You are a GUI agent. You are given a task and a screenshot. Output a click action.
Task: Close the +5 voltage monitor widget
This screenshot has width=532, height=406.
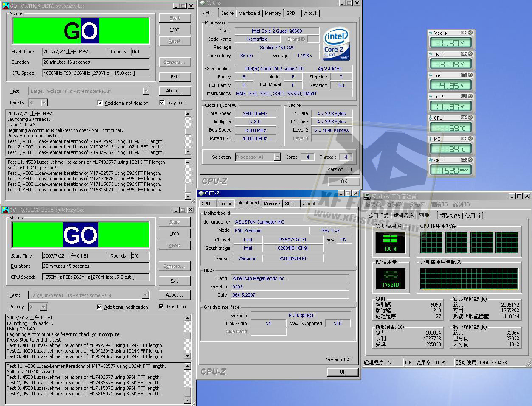[470, 75]
